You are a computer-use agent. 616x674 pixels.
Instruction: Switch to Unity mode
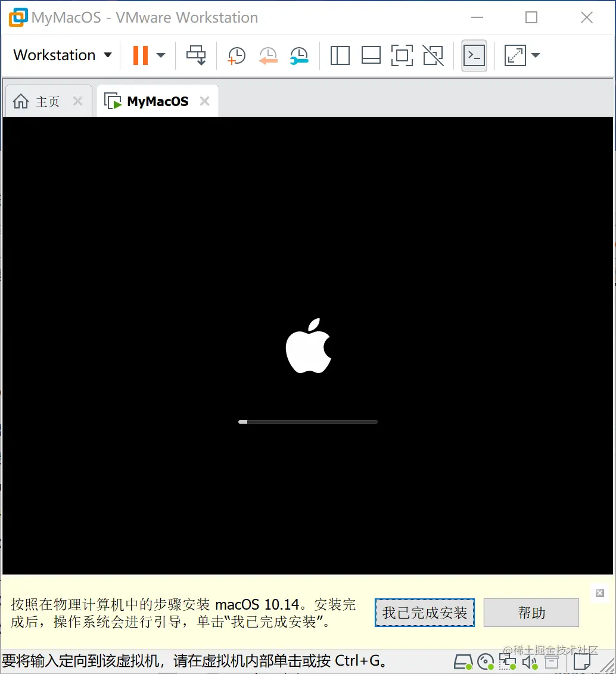click(x=433, y=55)
